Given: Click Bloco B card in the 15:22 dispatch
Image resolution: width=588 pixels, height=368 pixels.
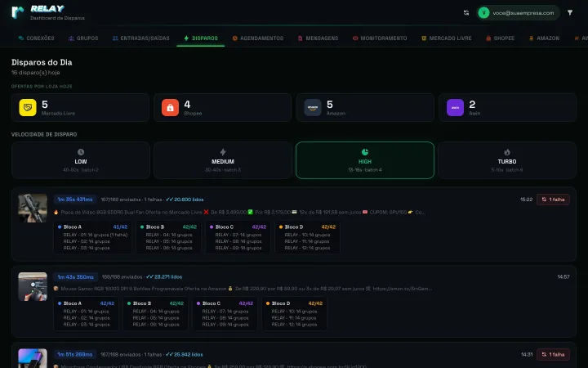Looking at the screenshot, I should point(168,237).
